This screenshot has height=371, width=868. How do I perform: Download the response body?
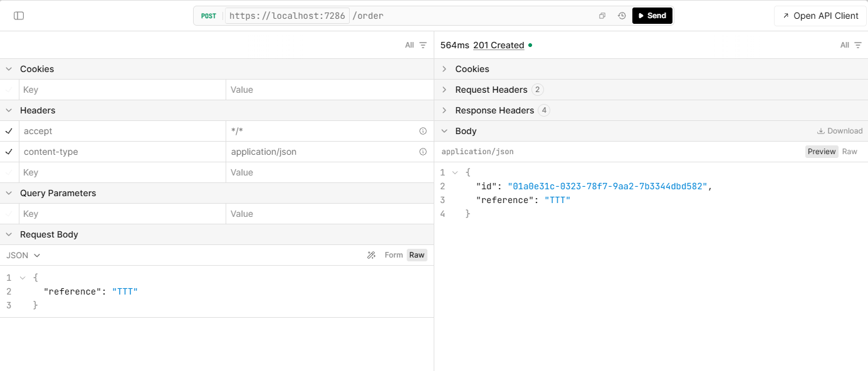840,131
